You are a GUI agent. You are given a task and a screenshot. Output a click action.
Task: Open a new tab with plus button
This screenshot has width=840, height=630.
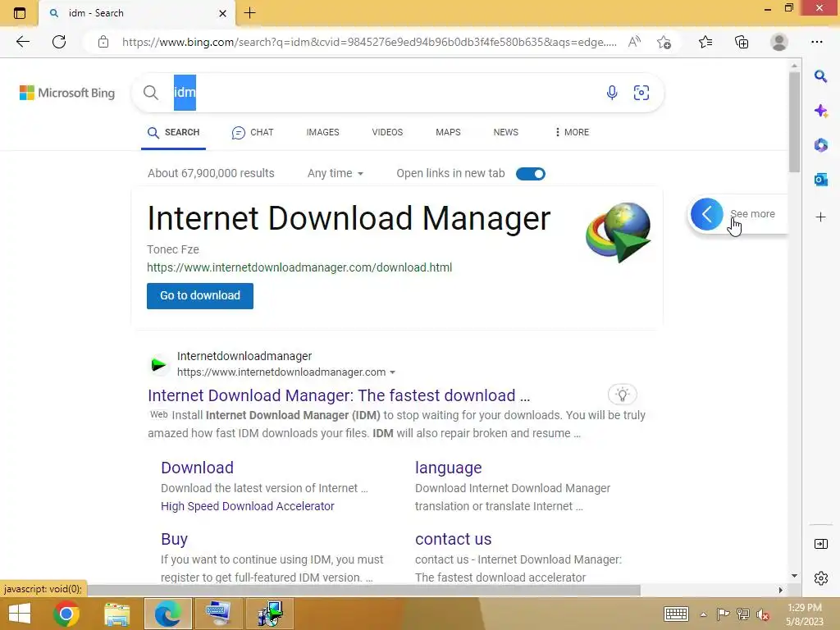pos(249,13)
